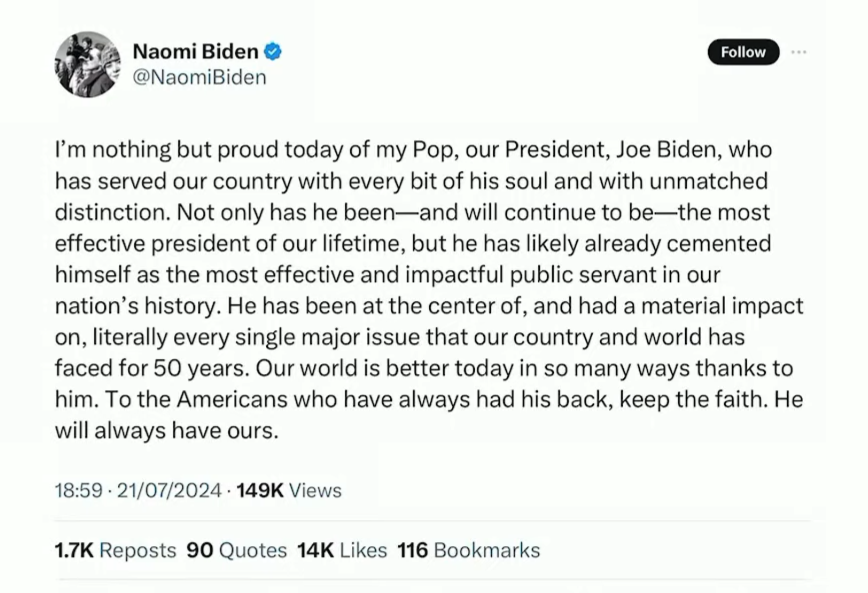Click the 18:59 timestamp

click(78, 491)
